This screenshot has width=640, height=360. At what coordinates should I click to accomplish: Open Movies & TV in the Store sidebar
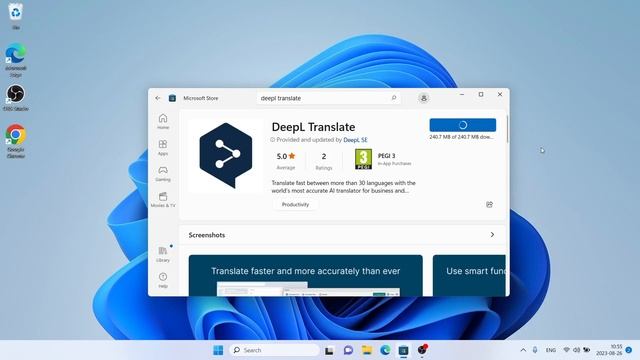(x=163, y=200)
